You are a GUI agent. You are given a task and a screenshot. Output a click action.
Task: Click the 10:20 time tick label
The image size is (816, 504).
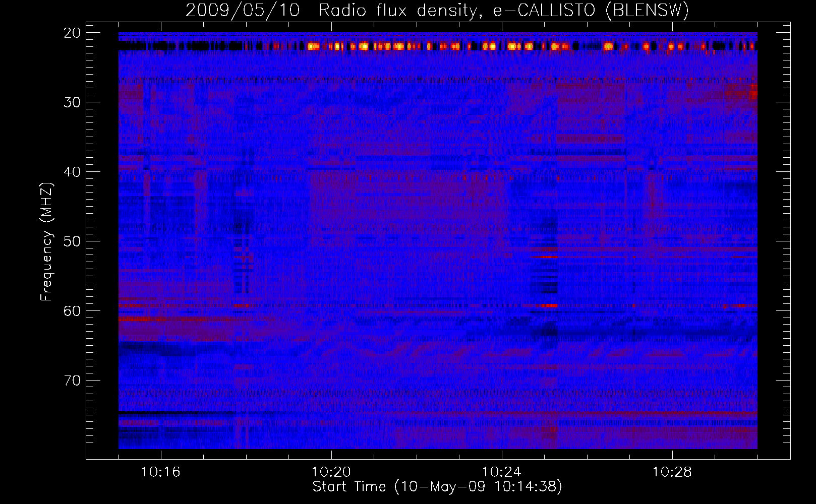click(331, 472)
